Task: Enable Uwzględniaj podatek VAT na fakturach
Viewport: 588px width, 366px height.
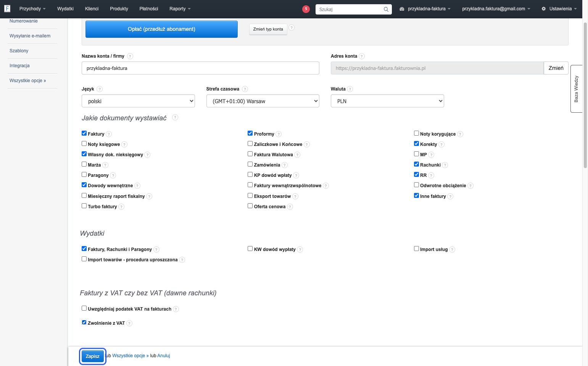Action: pos(84,308)
